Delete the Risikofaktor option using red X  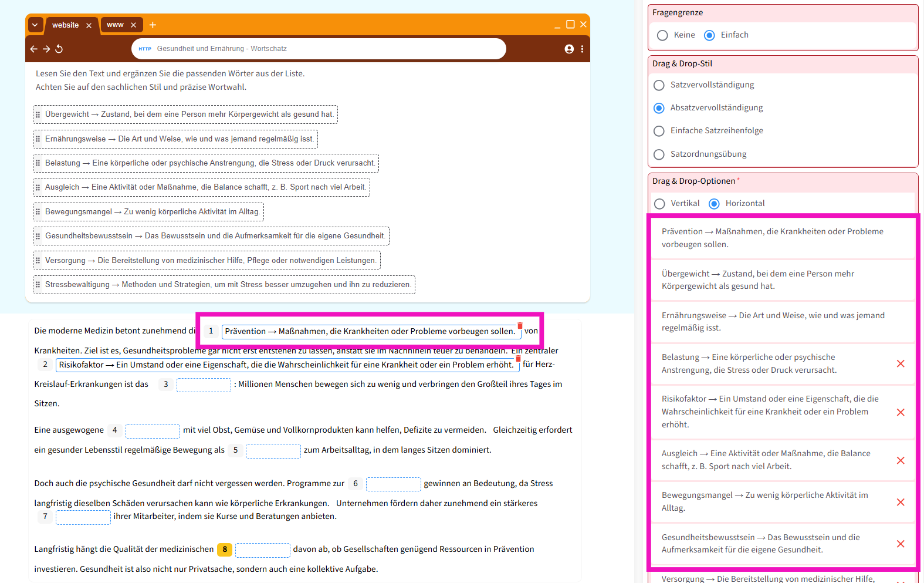[x=900, y=412]
